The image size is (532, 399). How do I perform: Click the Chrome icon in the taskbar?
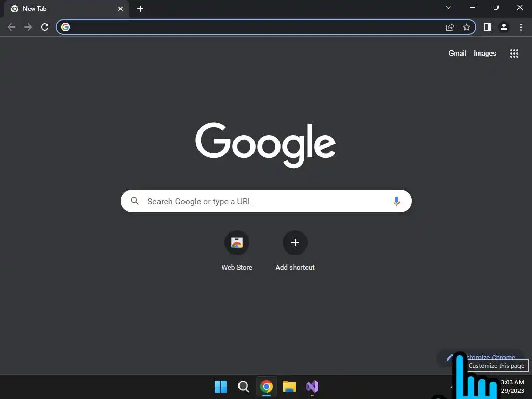[x=267, y=387]
